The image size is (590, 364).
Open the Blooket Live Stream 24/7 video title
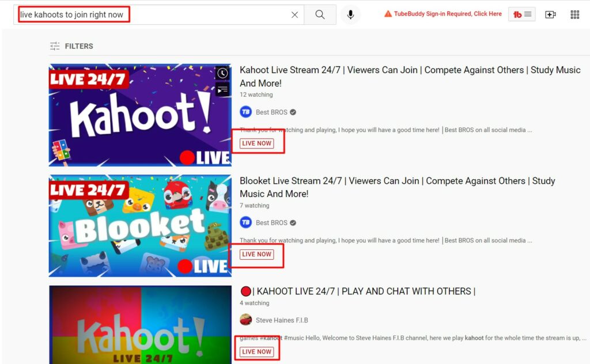pos(398,187)
